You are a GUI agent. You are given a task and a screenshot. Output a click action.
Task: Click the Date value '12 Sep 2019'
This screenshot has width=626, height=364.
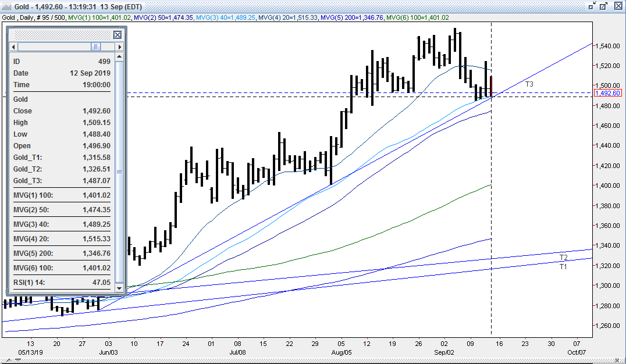90,73
